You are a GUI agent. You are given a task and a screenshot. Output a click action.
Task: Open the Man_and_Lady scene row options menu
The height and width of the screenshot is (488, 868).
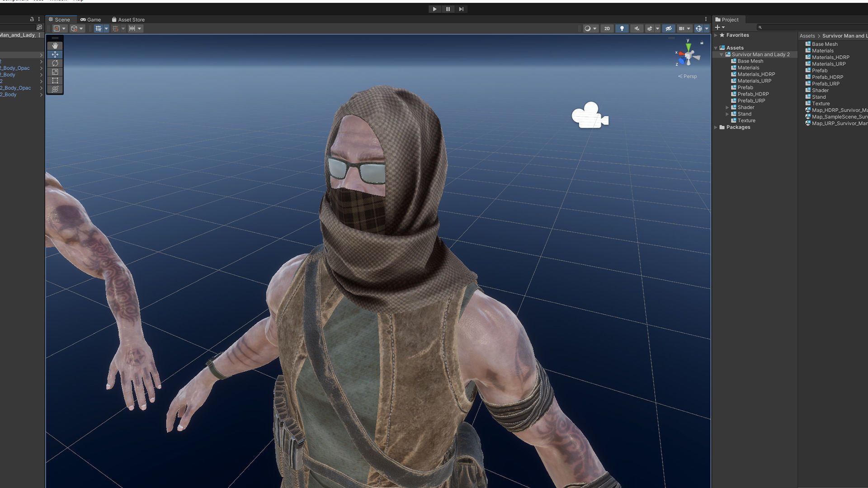(39, 35)
